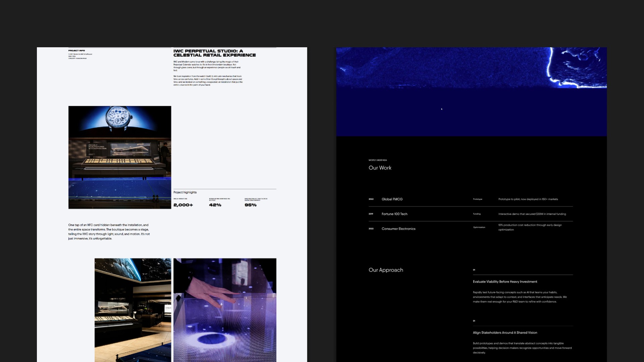Click the PROJECT INFO label

click(x=76, y=51)
